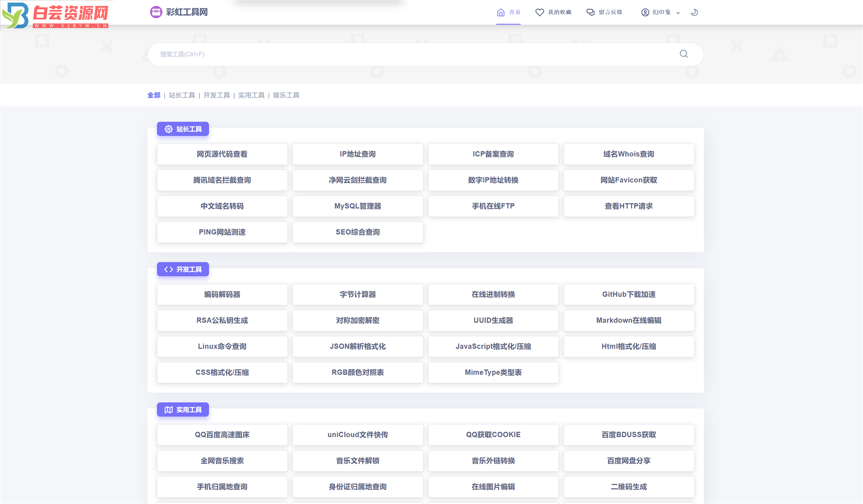
Task: Click the search magnifier icon
Action: click(x=683, y=54)
